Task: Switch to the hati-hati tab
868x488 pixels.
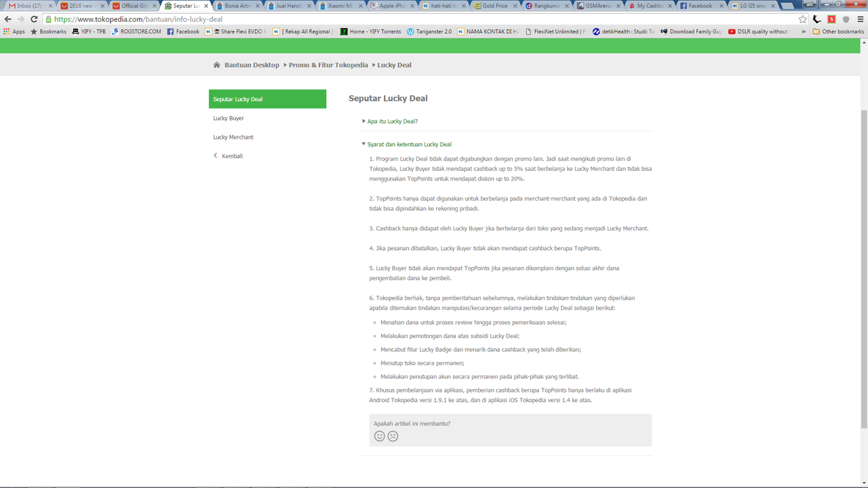Action: [x=443, y=5]
